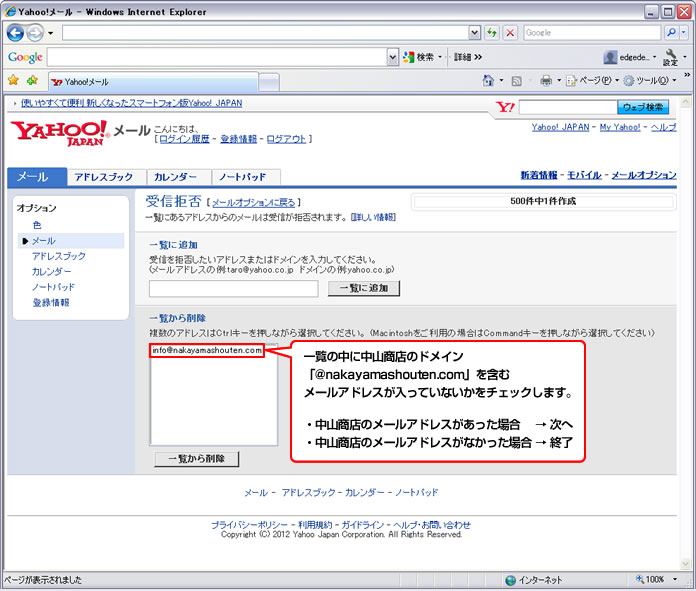Viewport: 696px width, 591px height.
Task: Click the ログアウト link
Action: point(286,139)
